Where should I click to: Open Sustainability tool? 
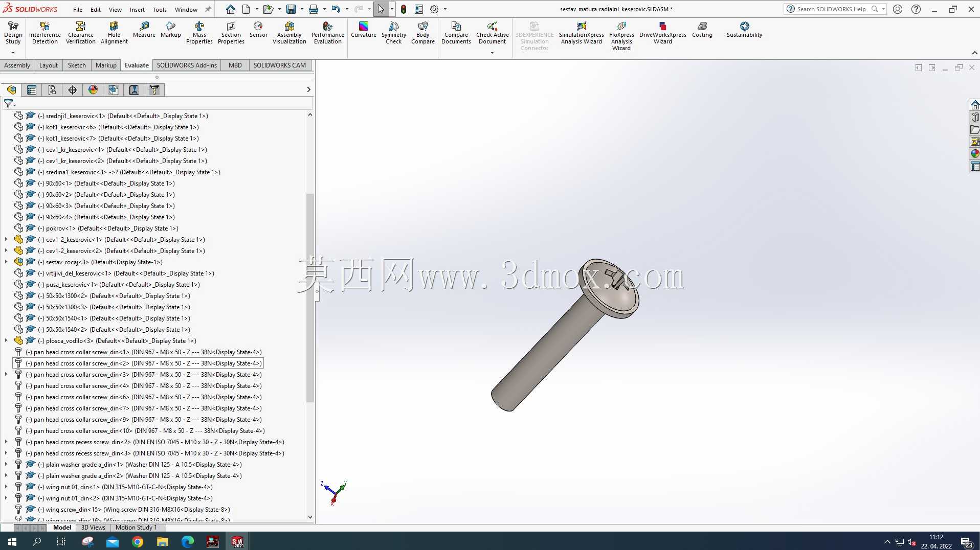click(x=745, y=30)
